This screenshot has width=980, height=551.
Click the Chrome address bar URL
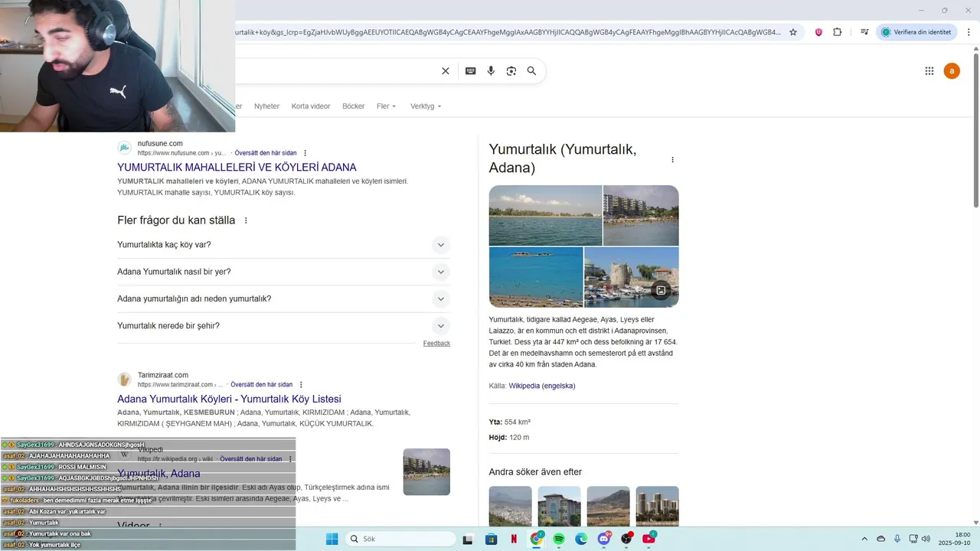pyautogui.click(x=508, y=32)
